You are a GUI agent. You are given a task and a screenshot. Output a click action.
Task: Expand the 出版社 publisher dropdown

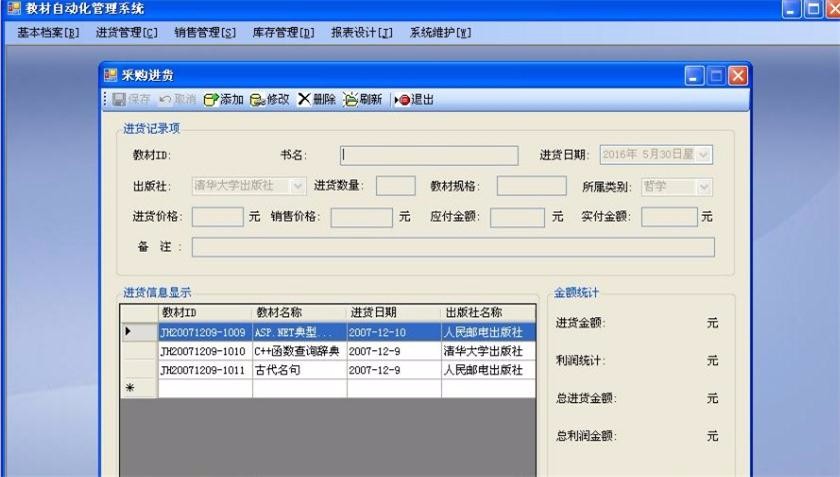coord(297,186)
